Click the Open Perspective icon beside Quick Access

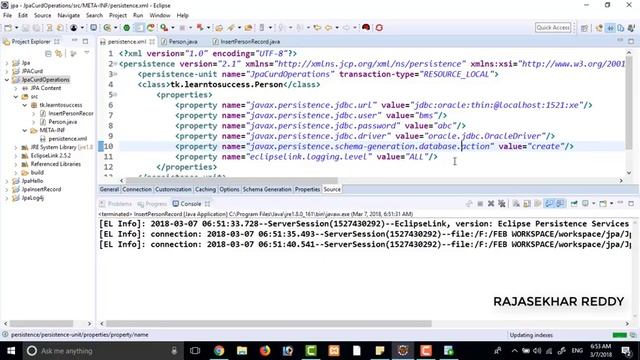584,28
